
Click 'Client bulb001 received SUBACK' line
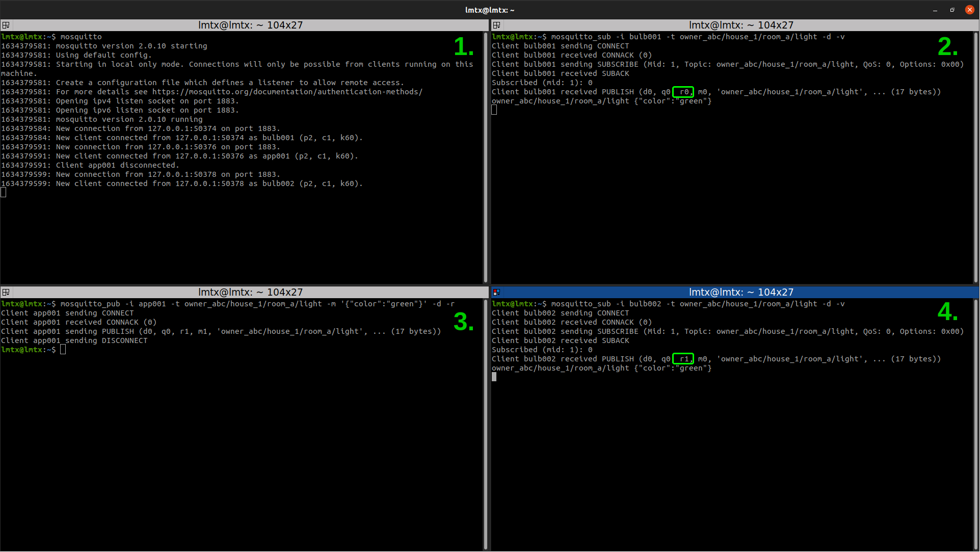click(561, 73)
